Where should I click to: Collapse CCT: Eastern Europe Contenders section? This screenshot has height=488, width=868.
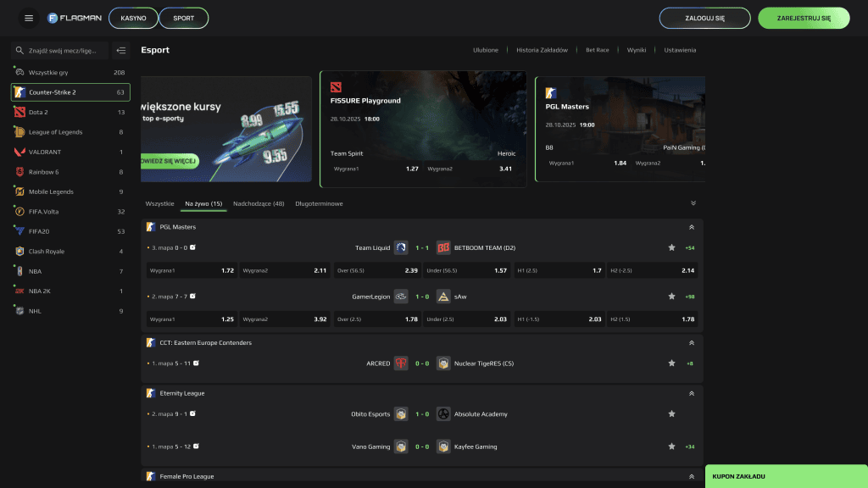tap(692, 343)
